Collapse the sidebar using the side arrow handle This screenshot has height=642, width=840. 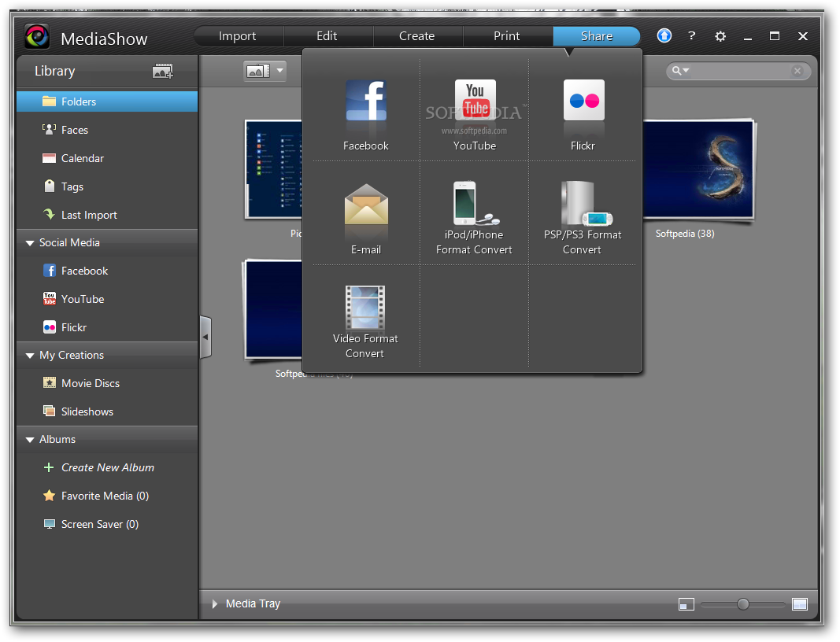point(205,337)
